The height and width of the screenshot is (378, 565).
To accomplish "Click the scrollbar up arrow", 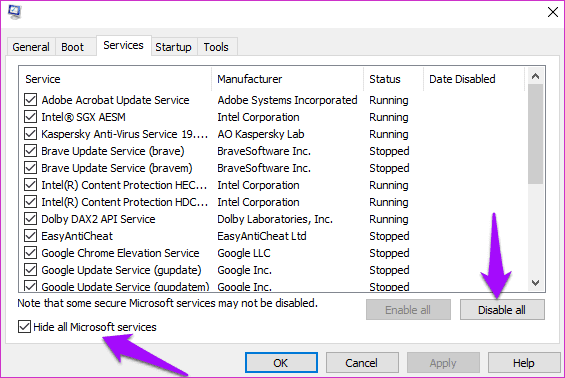I will pyautogui.click(x=535, y=76).
